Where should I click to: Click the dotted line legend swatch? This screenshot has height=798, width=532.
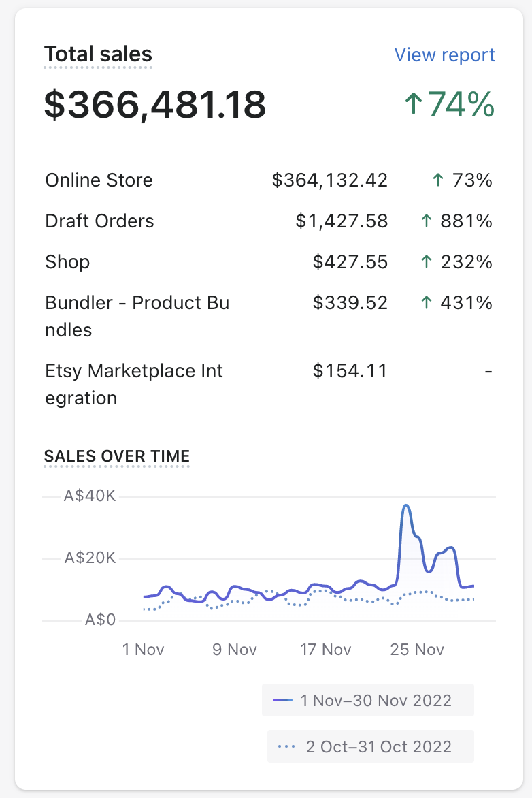point(287,747)
